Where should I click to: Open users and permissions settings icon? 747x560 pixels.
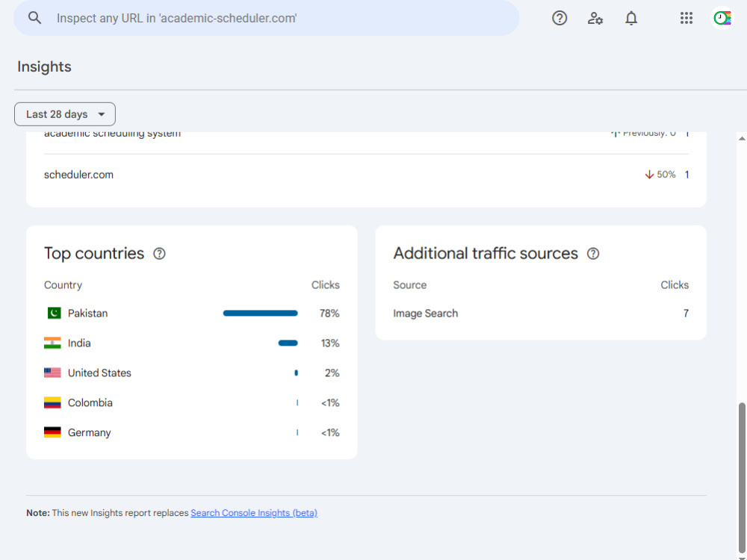pos(595,18)
